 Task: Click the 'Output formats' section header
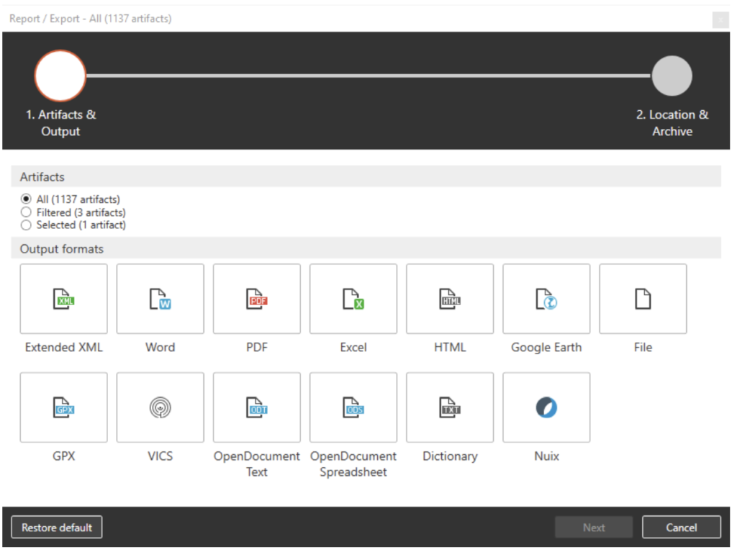click(366, 249)
